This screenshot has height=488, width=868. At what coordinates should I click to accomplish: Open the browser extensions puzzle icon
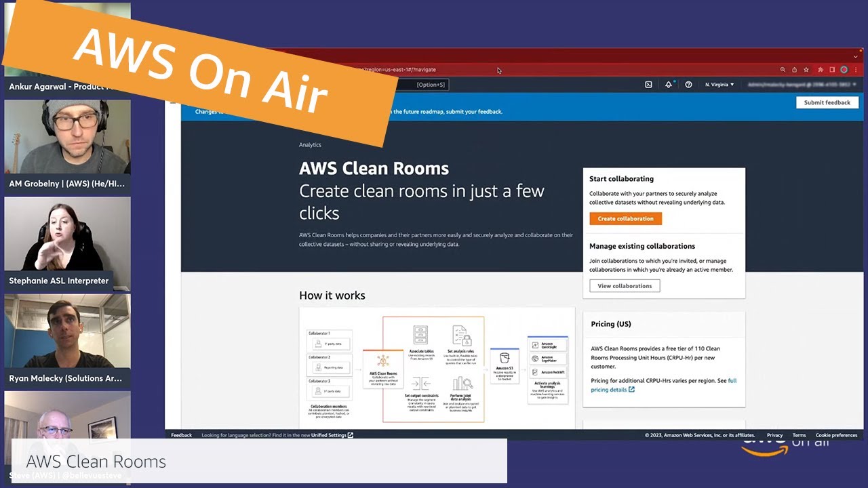[821, 70]
